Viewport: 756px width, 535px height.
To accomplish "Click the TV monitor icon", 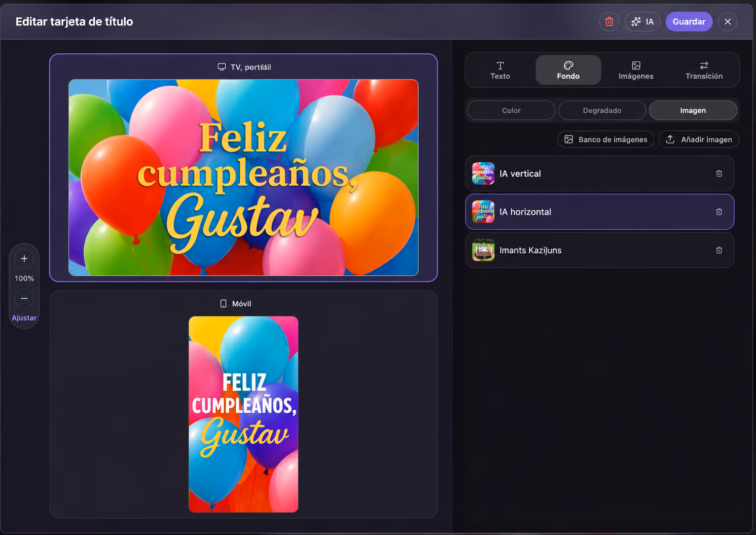I will (222, 67).
